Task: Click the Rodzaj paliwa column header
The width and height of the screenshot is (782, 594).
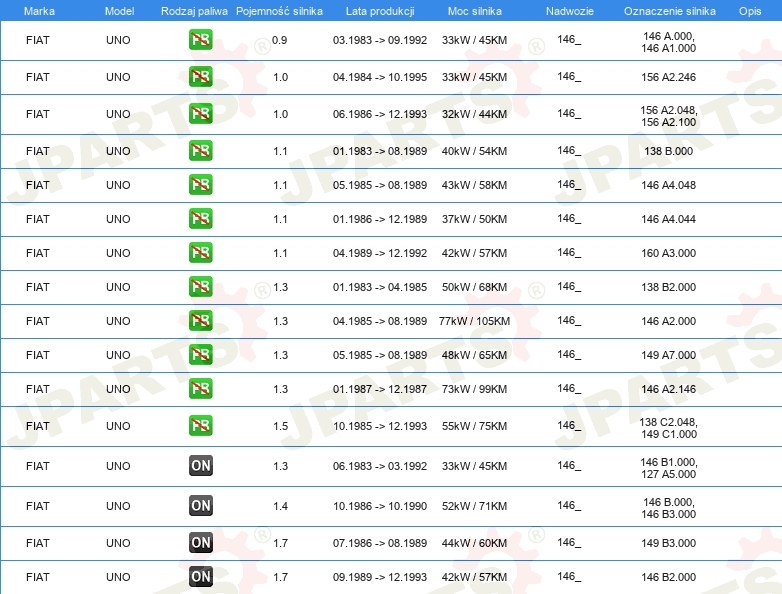Action: tap(194, 11)
